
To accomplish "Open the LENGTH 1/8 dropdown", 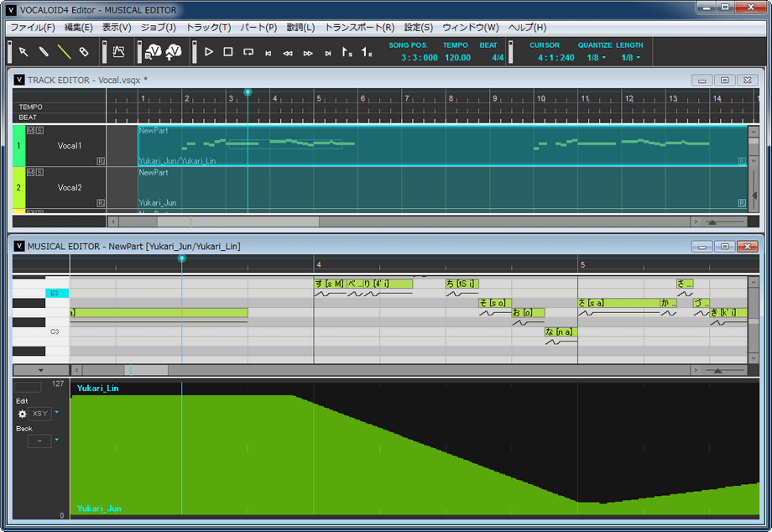I will coord(631,58).
